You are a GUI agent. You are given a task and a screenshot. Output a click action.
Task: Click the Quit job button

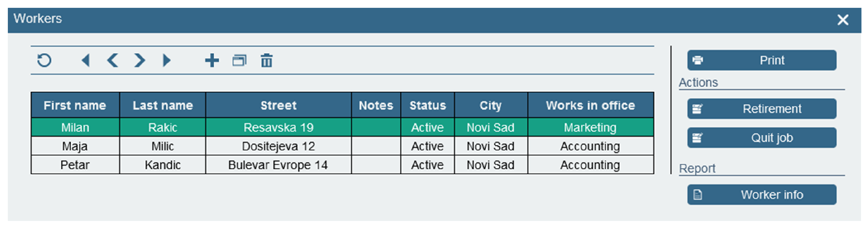point(762,138)
